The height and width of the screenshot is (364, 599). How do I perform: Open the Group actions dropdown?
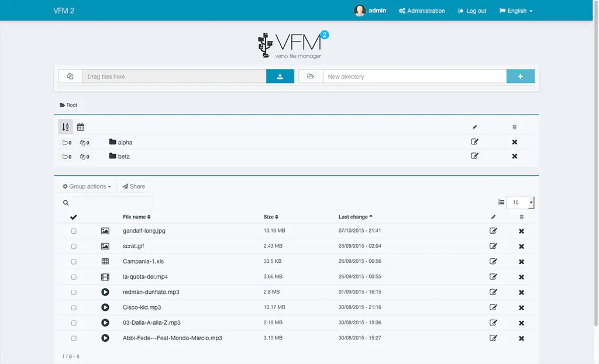tap(86, 186)
